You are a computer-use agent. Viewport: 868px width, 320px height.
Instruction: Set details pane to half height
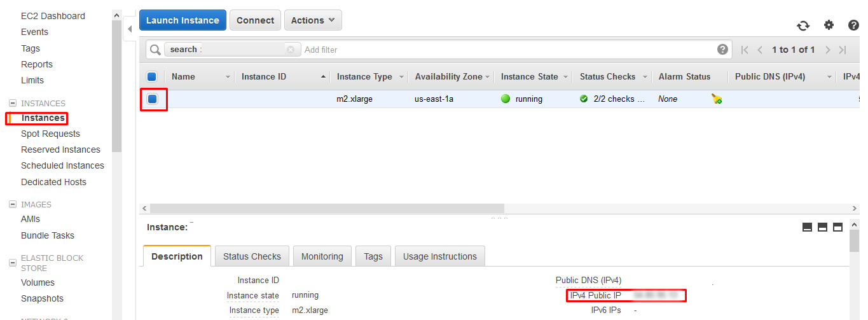(x=822, y=227)
